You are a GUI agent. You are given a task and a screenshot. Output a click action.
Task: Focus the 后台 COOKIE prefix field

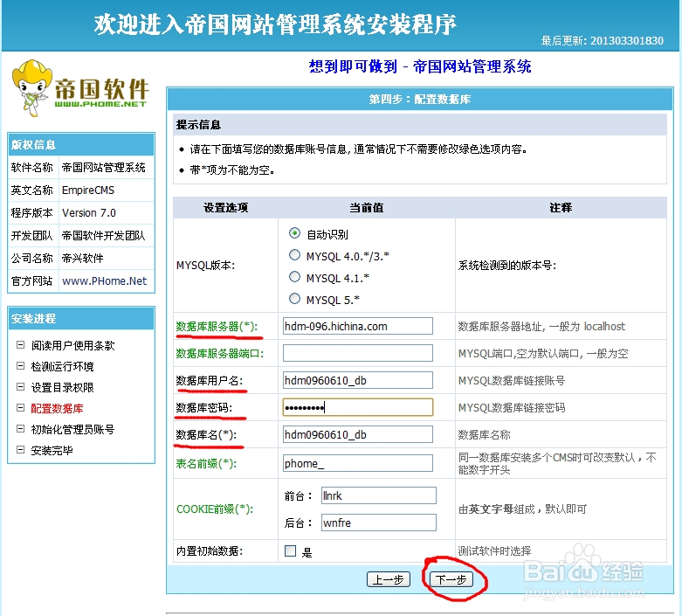378,523
